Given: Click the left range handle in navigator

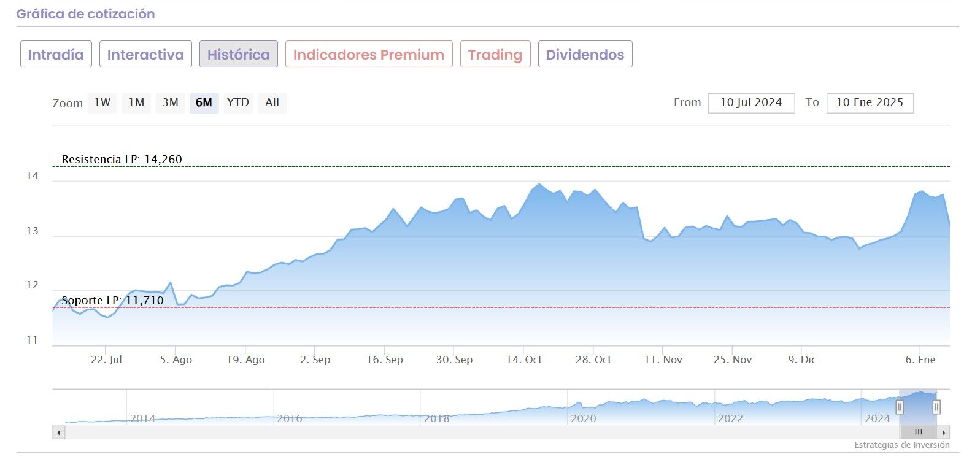Looking at the screenshot, I should click(x=900, y=407).
